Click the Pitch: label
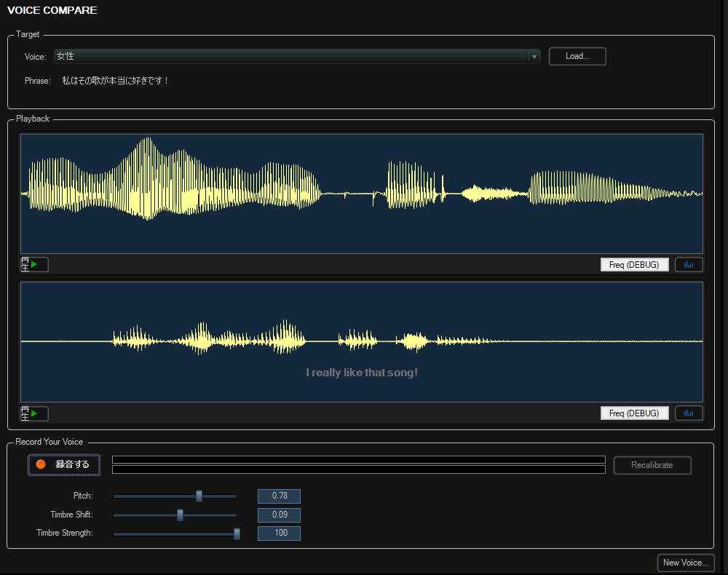Image resolution: width=728 pixels, height=575 pixels. (x=83, y=496)
